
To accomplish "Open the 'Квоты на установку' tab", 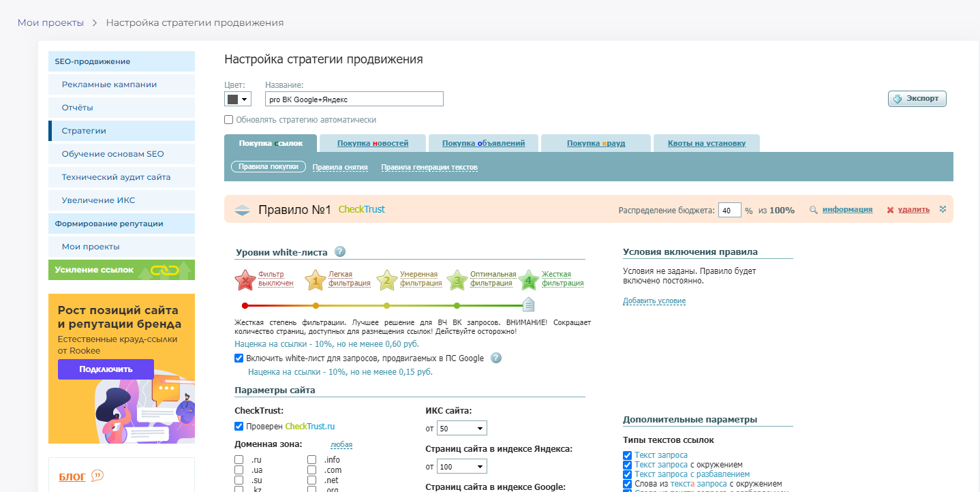I will (706, 143).
